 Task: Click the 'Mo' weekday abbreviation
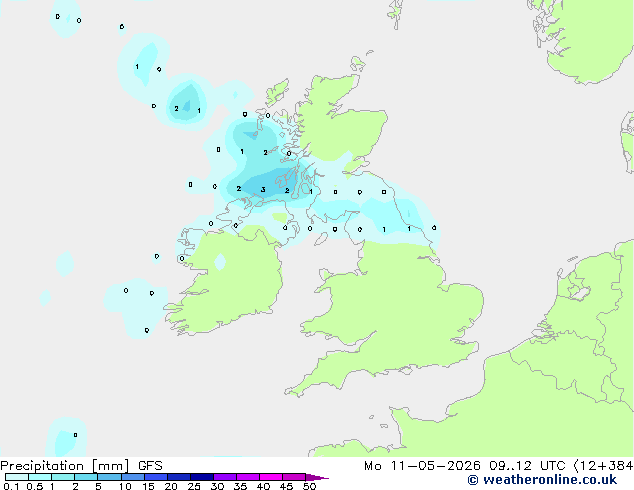(373, 466)
